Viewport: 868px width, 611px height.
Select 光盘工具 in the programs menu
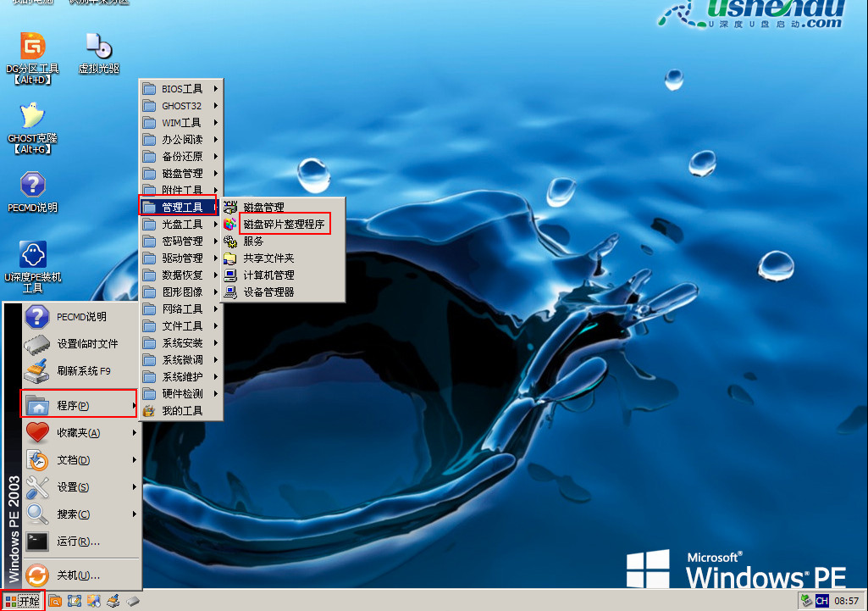coord(180,225)
